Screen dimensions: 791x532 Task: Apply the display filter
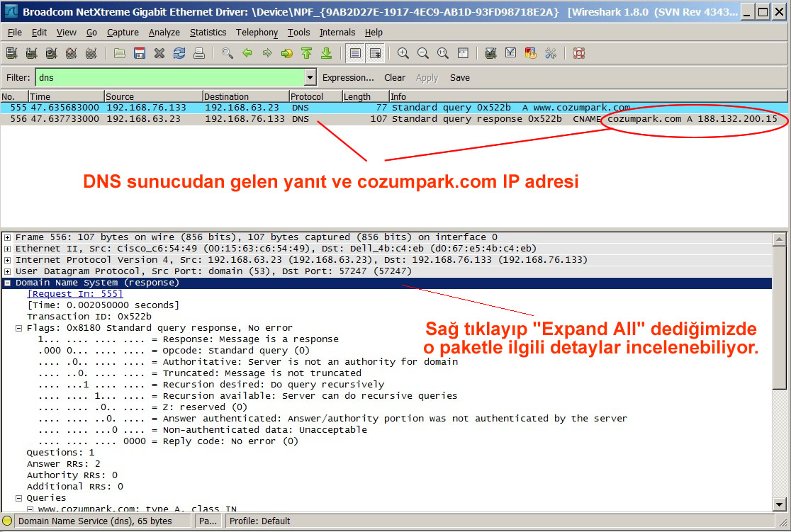pyautogui.click(x=427, y=78)
